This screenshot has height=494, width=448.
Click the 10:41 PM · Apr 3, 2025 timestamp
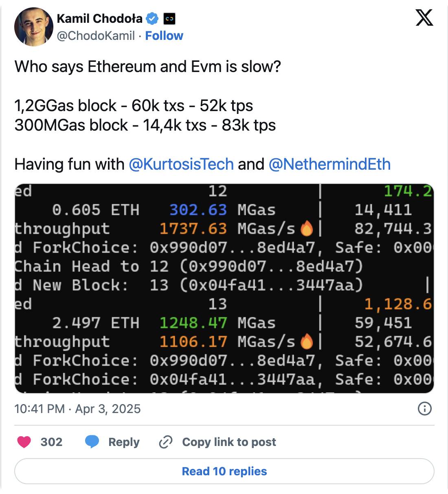coord(77,409)
